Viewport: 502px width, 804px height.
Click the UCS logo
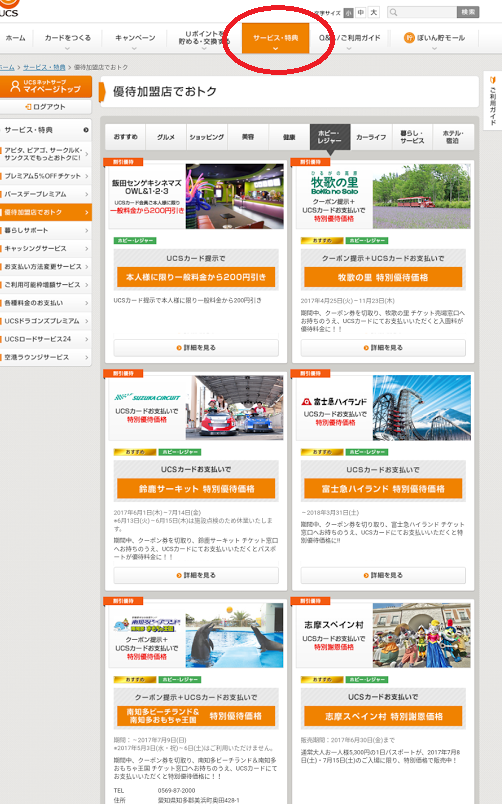click(x=9, y=8)
